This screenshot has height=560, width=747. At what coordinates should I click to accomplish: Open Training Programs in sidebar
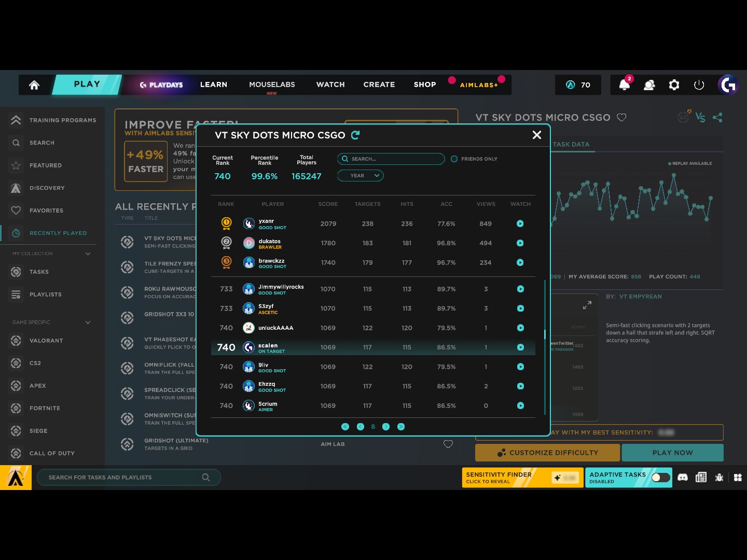point(53,120)
